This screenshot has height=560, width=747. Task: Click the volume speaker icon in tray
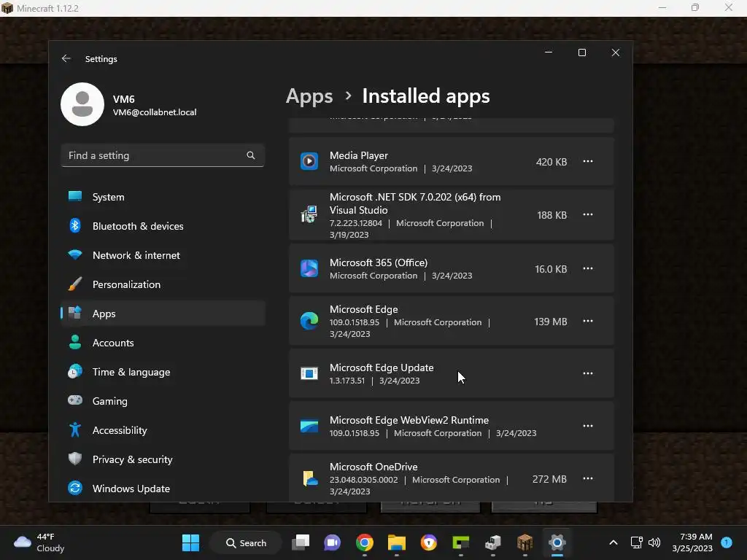[654, 542]
